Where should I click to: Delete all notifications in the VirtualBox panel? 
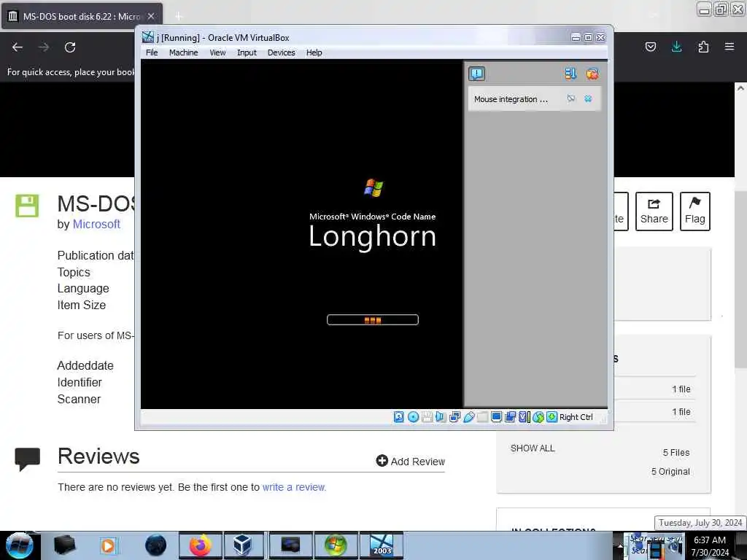(592, 74)
